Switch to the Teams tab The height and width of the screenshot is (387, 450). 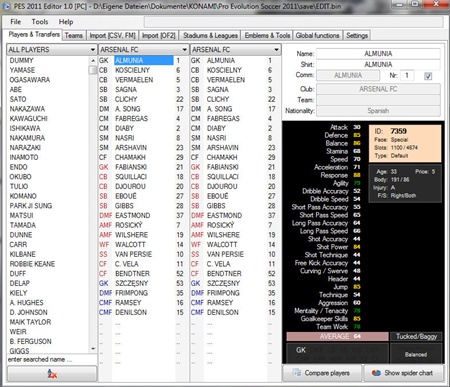(74, 35)
